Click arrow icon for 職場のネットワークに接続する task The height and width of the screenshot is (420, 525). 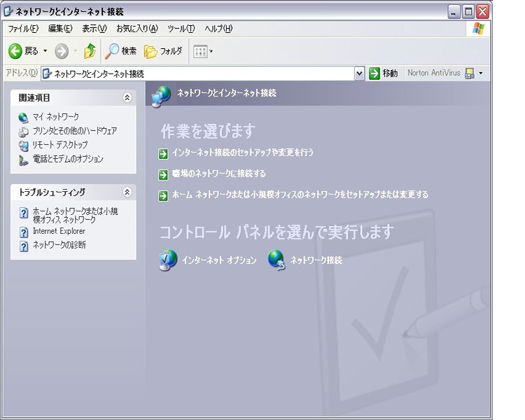tap(163, 174)
